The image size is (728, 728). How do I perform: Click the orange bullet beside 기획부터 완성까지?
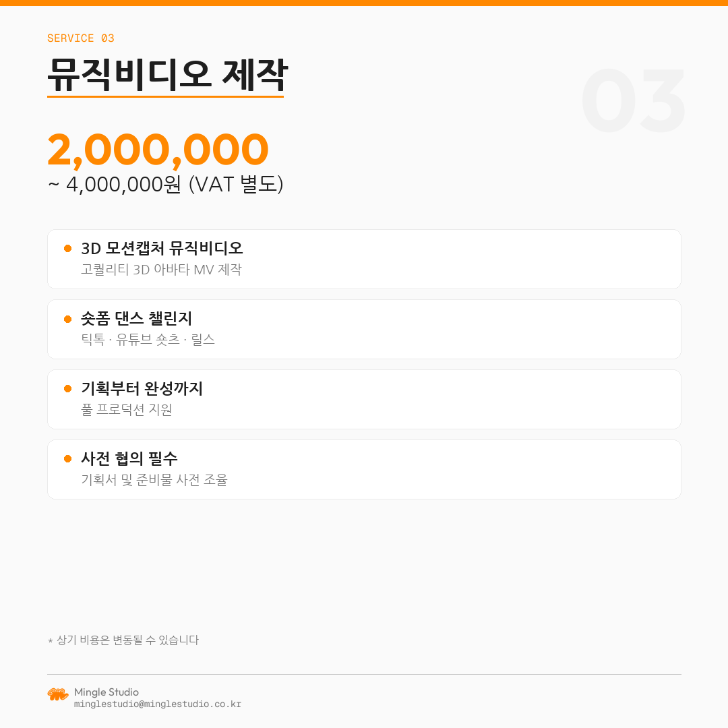(x=67, y=389)
